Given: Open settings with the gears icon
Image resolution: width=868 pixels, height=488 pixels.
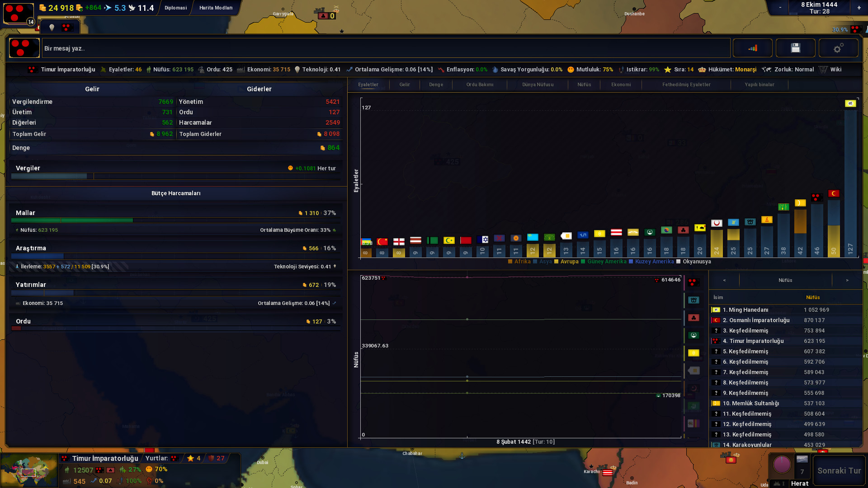Looking at the screenshot, I should [838, 48].
